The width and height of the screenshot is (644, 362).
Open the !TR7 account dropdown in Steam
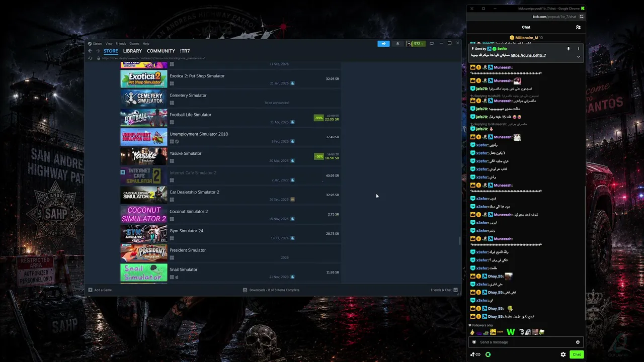(x=416, y=44)
